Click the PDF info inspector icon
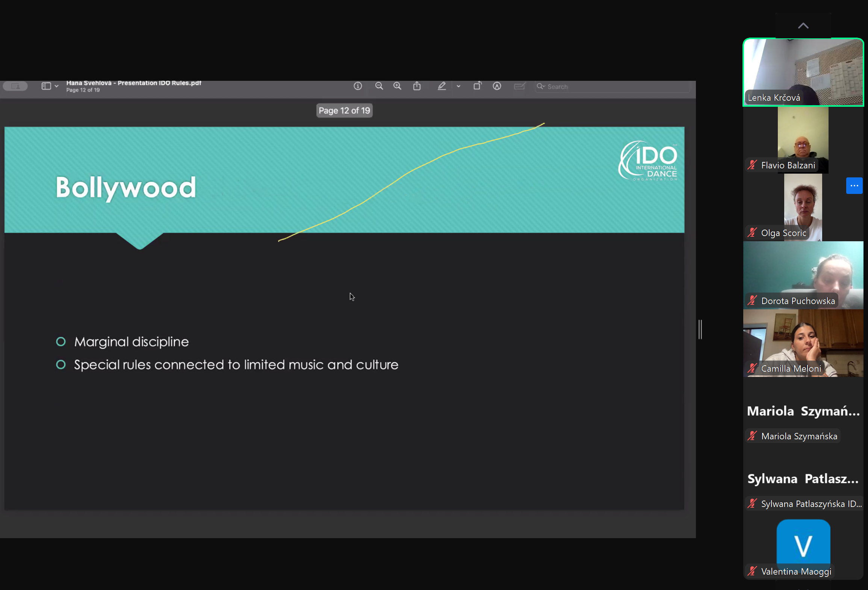 click(x=358, y=86)
